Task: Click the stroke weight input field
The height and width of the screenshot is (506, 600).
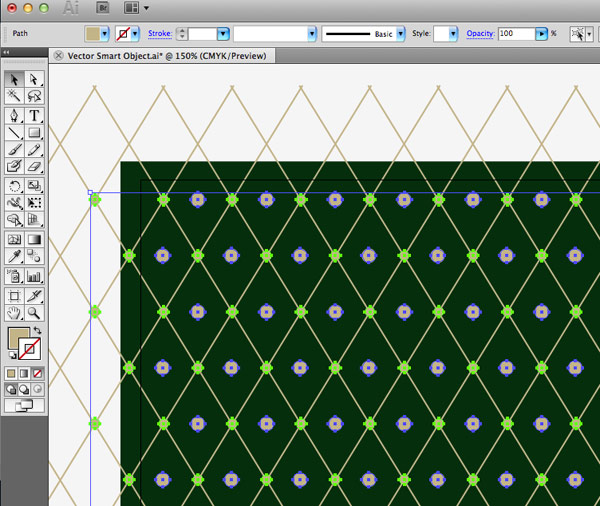Action: tap(202, 34)
